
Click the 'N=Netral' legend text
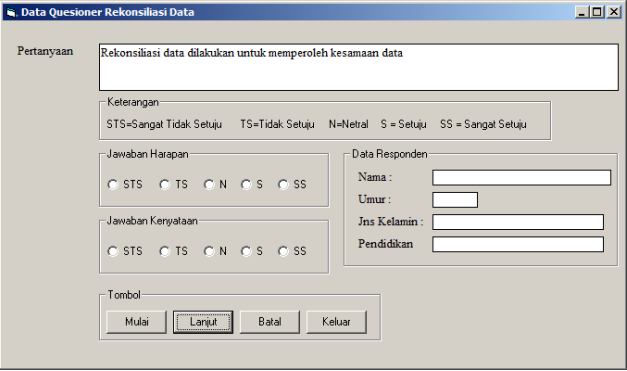[x=349, y=124]
